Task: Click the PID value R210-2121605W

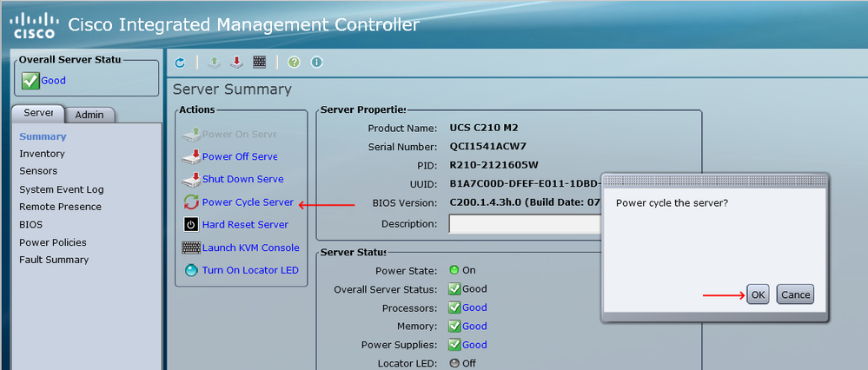Action: (494, 165)
